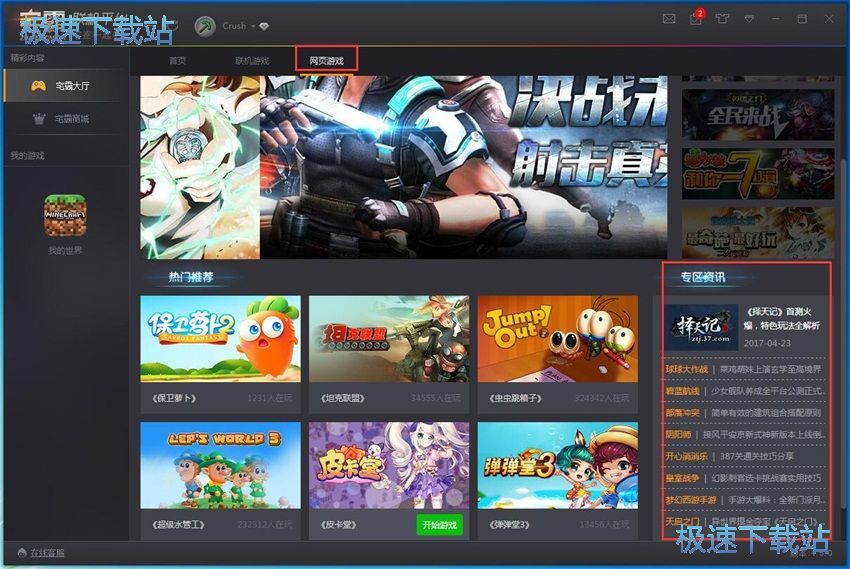Select 宅霸商城 in the sidebar
The height and width of the screenshot is (569, 850).
(x=66, y=119)
